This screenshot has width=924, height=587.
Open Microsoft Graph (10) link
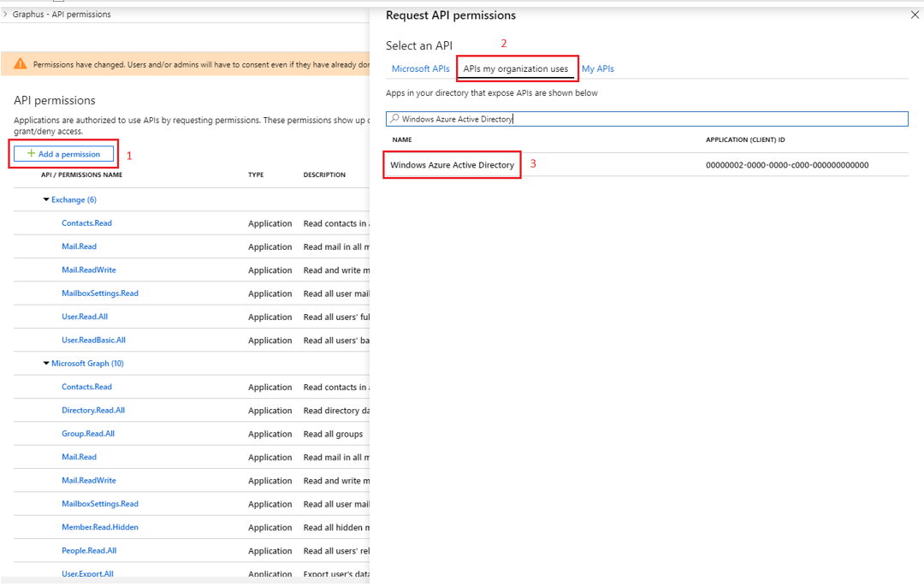tap(87, 364)
